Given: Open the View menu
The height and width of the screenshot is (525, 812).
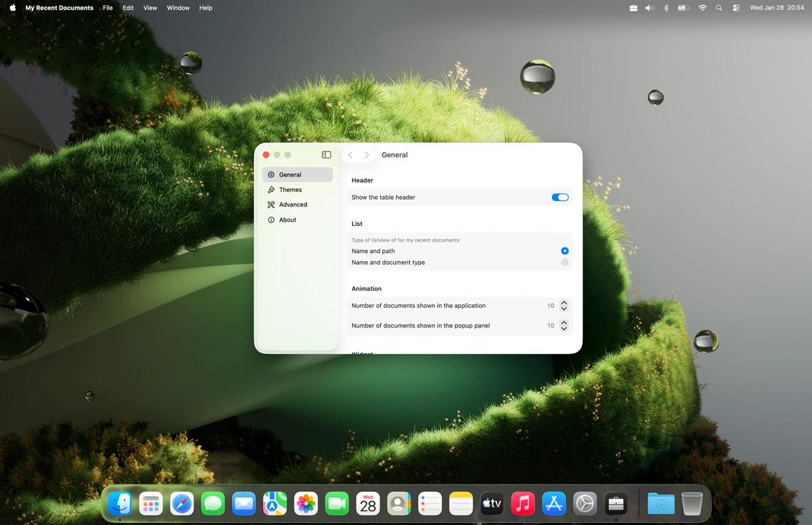Looking at the screenshot, I should (x=150, y=7).
